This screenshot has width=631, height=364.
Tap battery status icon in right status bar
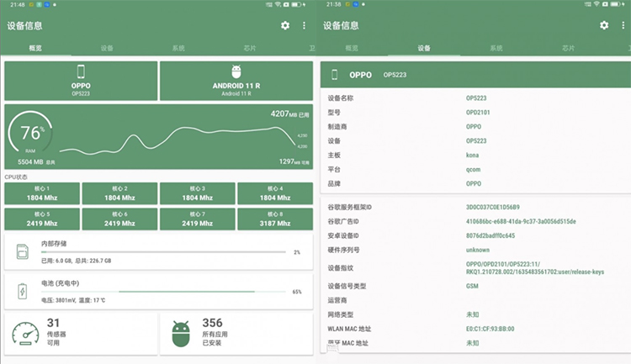(615, 4)
